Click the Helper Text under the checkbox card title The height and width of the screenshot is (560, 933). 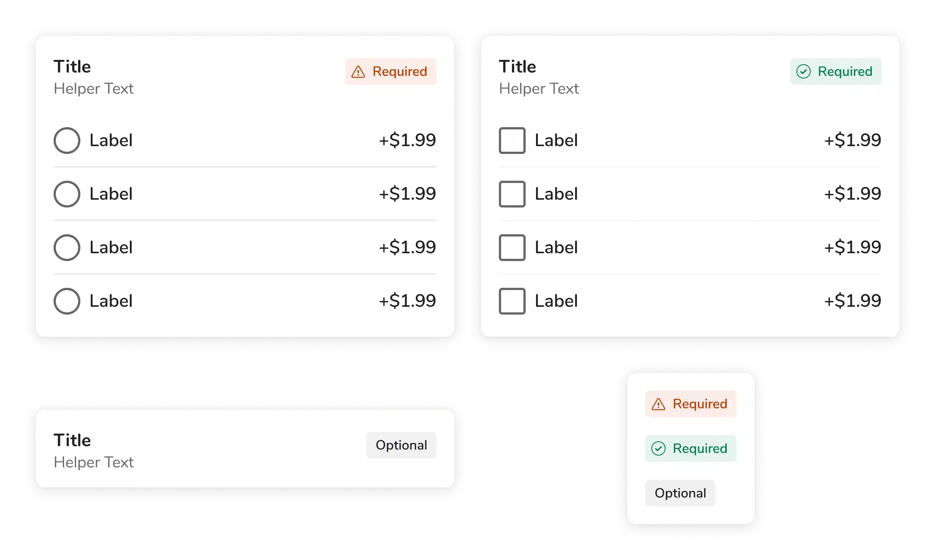[x=539, y=88]
